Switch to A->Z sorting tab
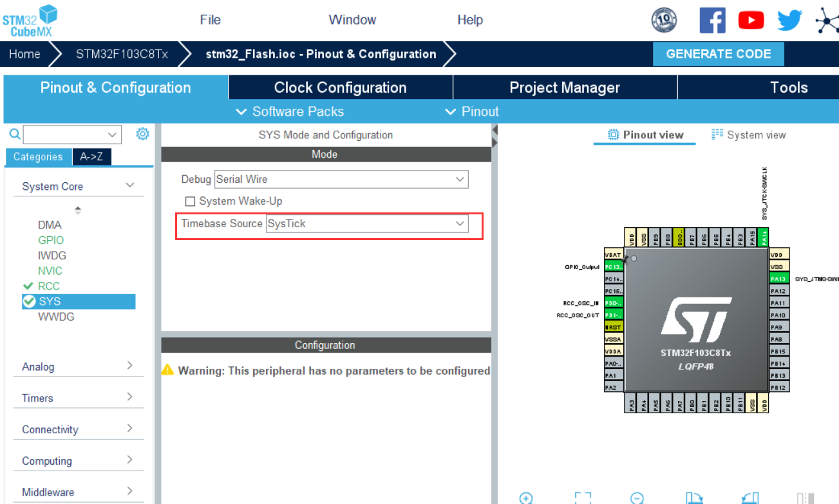This screenshot has width=839, height=504. click(x=91, y=156)
